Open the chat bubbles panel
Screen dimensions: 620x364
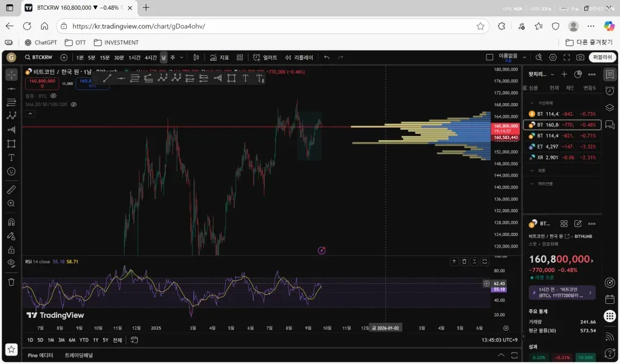click(610, 125)
